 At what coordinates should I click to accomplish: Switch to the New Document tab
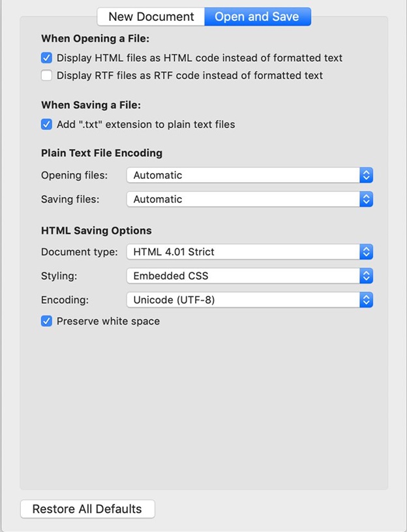(151, 17)
